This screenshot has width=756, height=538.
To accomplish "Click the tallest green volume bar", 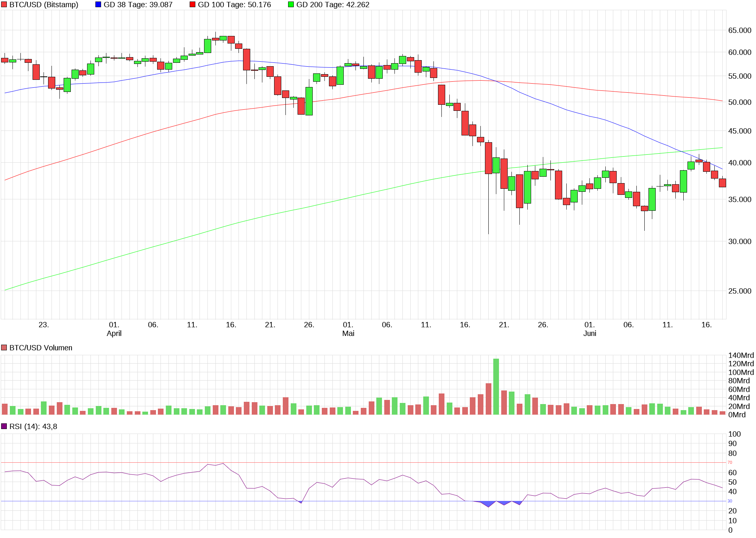I will coord(496,386).
